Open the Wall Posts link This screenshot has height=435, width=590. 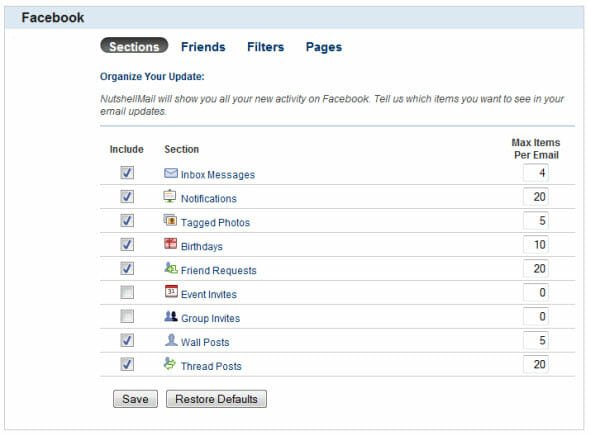[205, 342]
